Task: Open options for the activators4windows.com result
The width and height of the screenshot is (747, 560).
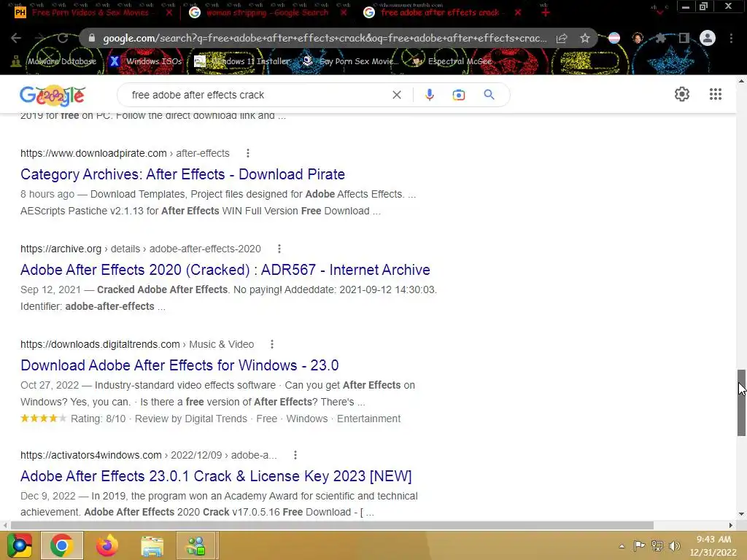Action: pyautogui.click(x=295, y=455)
